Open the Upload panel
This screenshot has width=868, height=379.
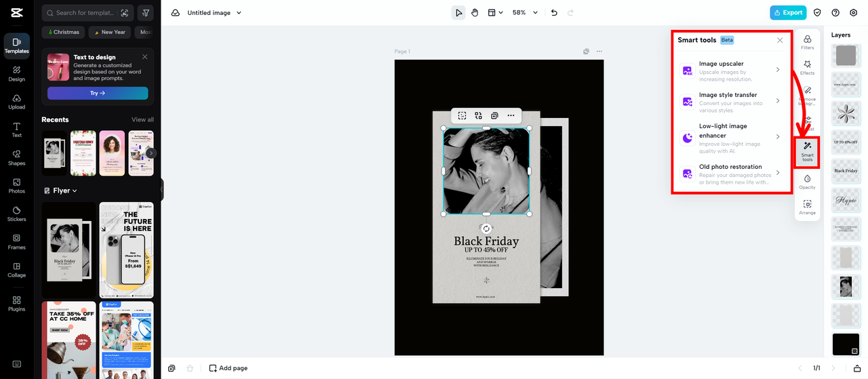(17, 101)
